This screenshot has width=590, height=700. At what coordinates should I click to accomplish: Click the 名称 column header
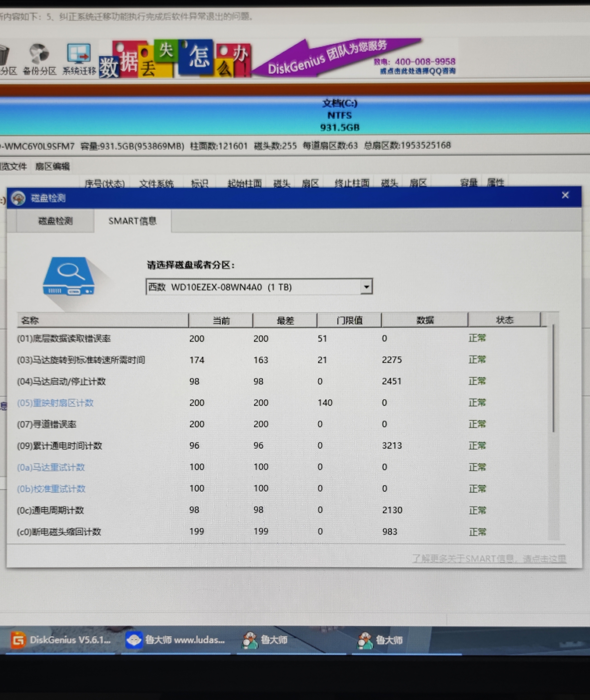click(103, 320)
